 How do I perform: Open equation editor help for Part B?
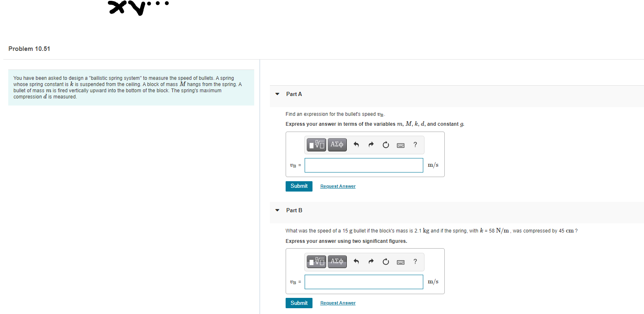415,261
